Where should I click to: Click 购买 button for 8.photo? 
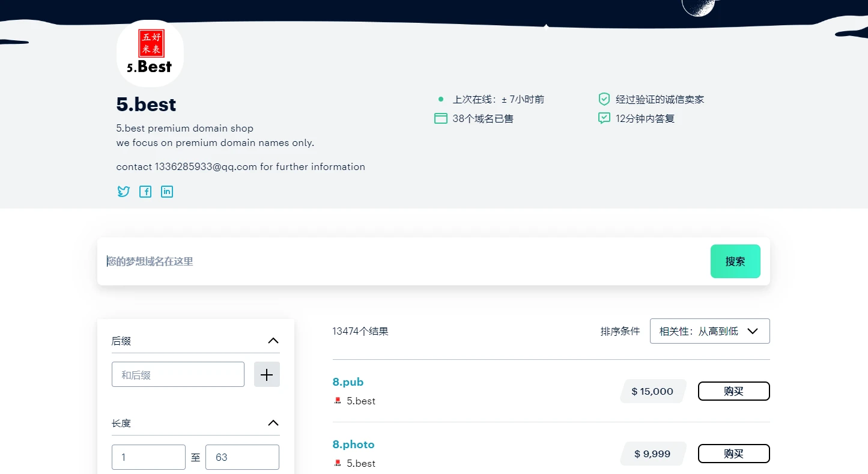click(x=733, y=454)
